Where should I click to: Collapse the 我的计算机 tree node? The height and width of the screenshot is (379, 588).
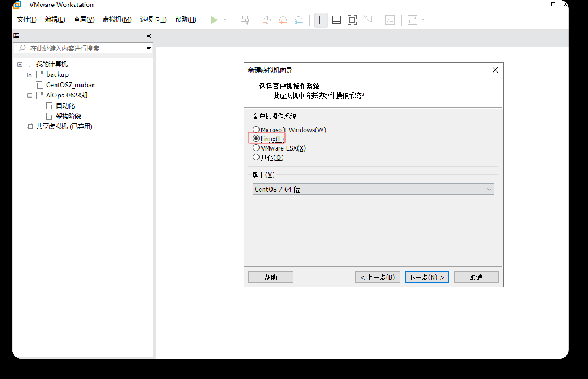(x=20, y=64)
